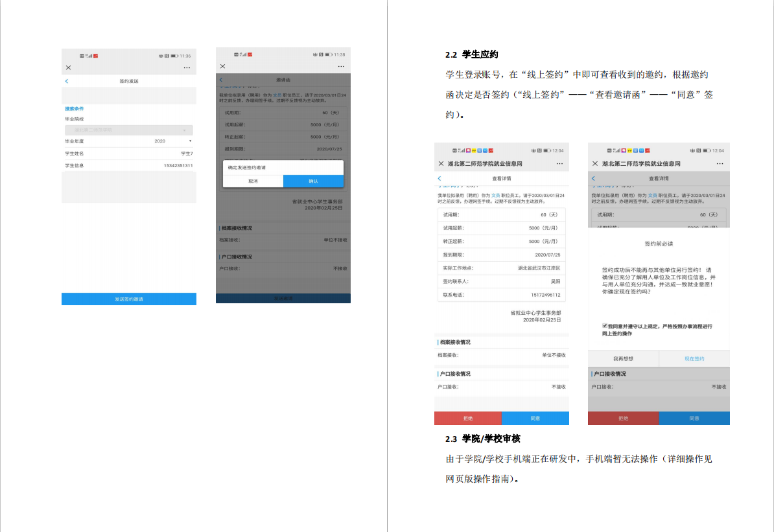The height and width of the screenshot is (532, 774).
Task: Click the 报到期限 2020/07/25 row in undimmed 查看详情
Action: [x=502, y=255]
